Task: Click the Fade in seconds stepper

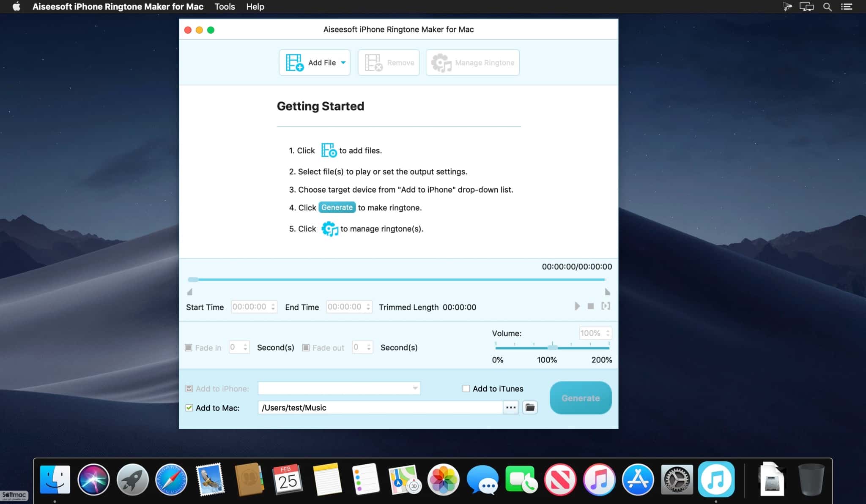Action: (x=245, y=347)
